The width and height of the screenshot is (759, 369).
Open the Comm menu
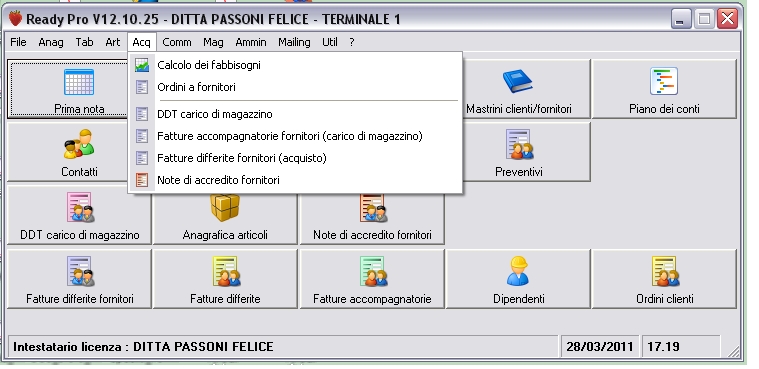pos(177,42)
